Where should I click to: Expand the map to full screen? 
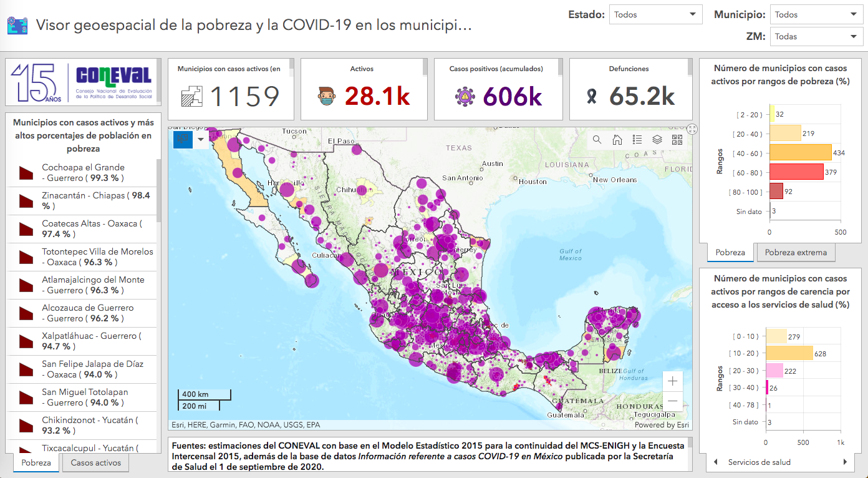pos(692,129)
